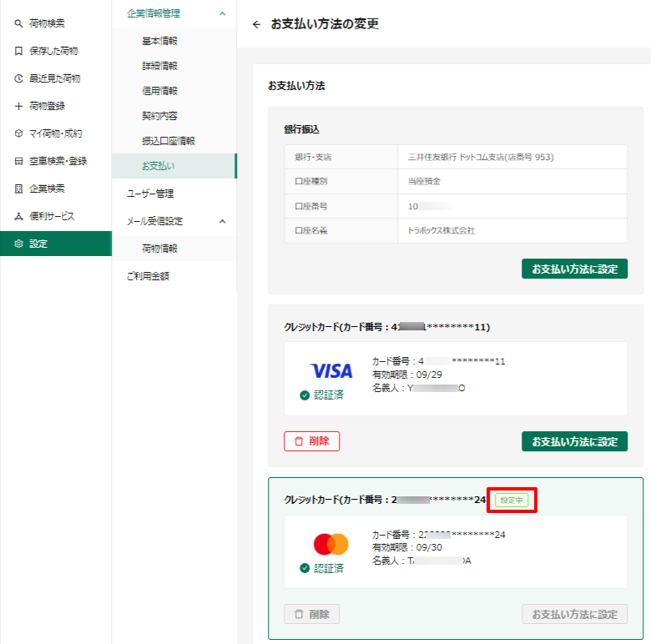Click the Mastercard logo
Viewport: 651px width, 644px height.
click(x=331, y=544)
